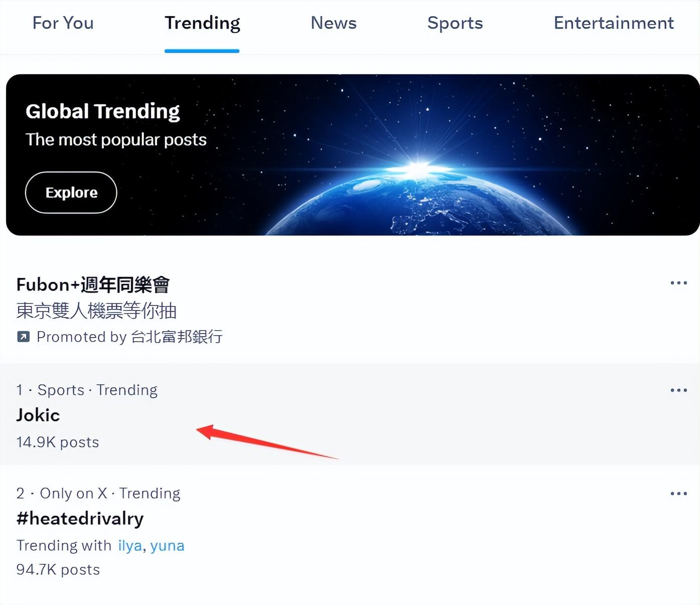Open the Fubon+ promoted trend title
The width and height of the screenshot is (700, 605).
(93, 285)
